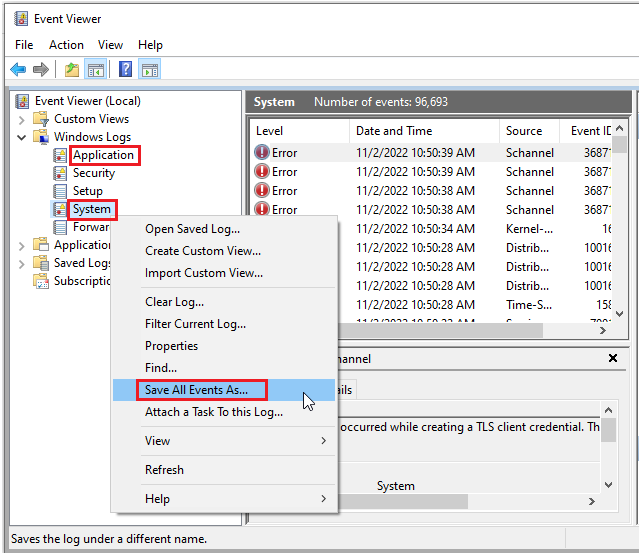Sort events by Event ID column header

[x=586, y=131]
